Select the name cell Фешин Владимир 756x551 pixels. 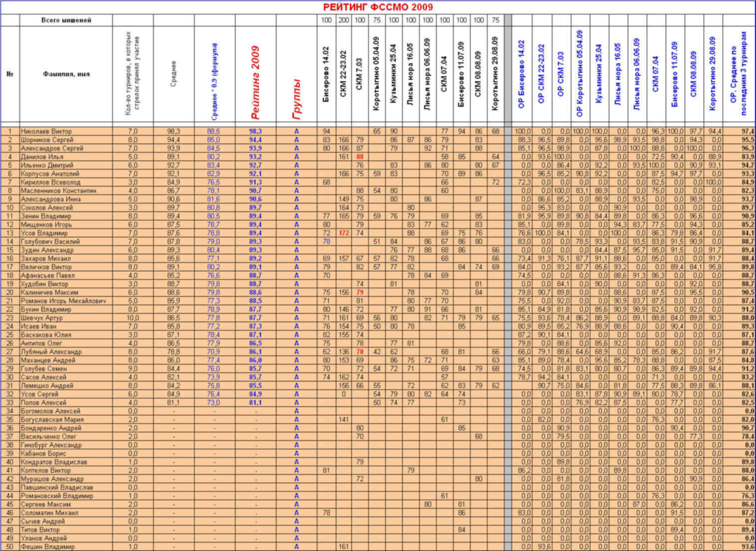coord(48,547)
